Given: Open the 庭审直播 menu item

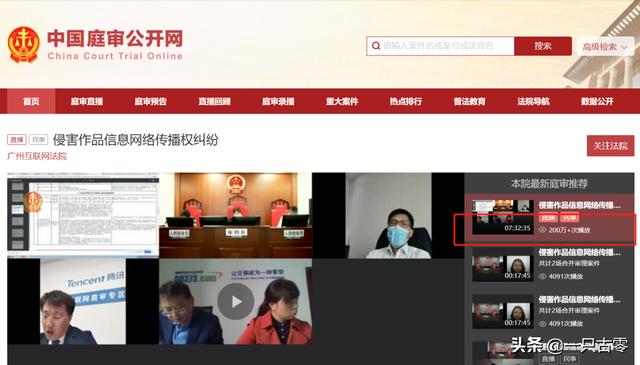Looking at the screenshot, I should [x=87, y=101].
